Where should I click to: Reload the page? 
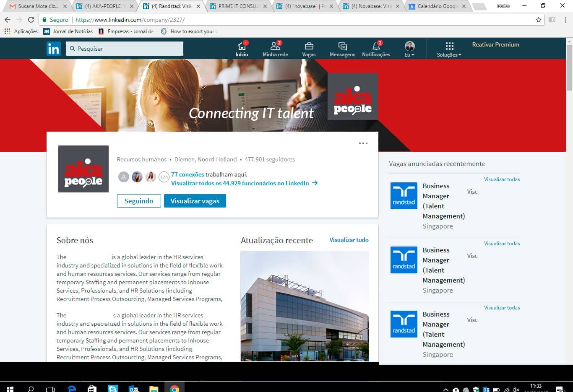(31, 20)
